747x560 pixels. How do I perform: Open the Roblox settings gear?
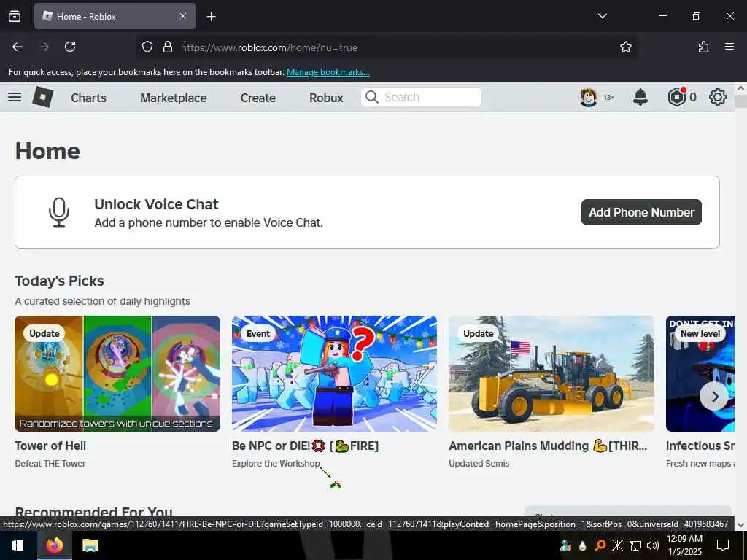pyautogui.click(x=718, y=97)
